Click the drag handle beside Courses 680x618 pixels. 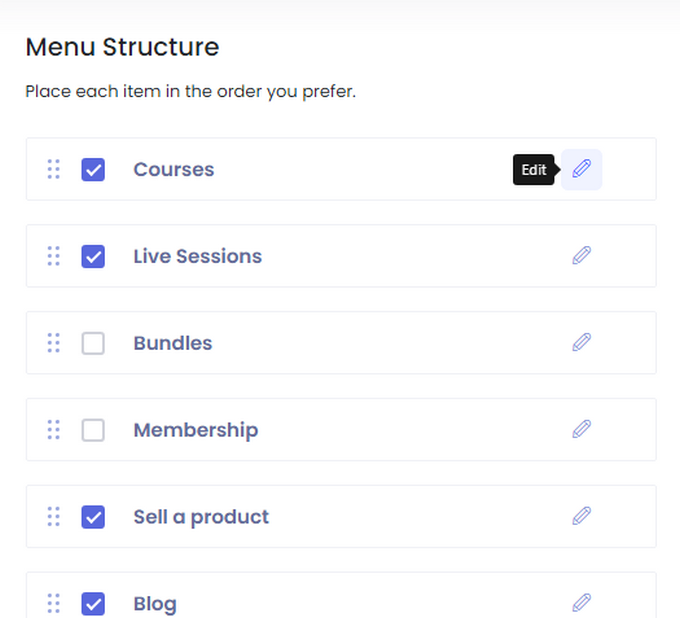[54, 169]
